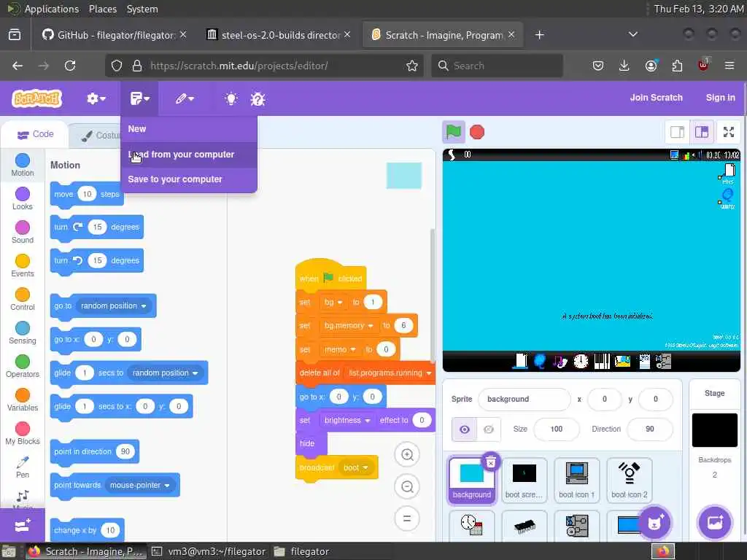Hide the sprite with crossed eye
Screen dimensions: 747x560
[488, 429]
